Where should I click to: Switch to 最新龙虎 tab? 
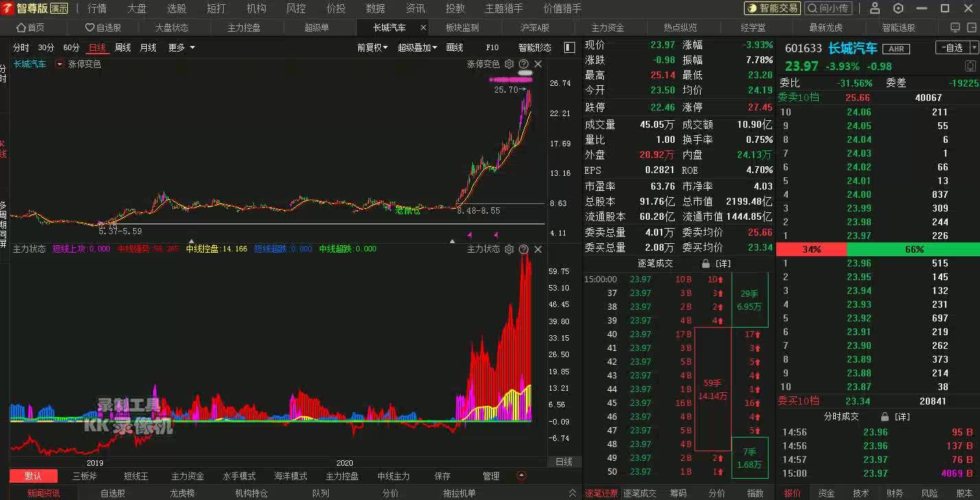click(826, 27)
